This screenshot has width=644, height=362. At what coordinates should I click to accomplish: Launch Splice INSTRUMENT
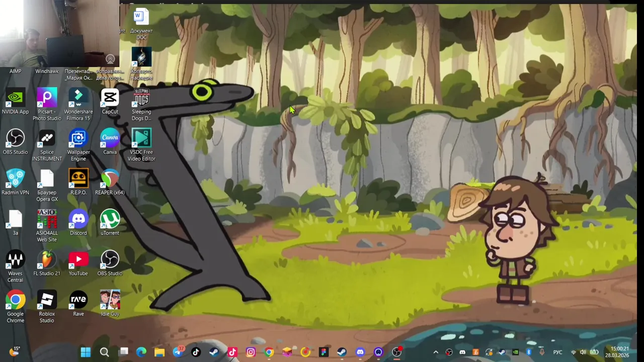(47, 145)
